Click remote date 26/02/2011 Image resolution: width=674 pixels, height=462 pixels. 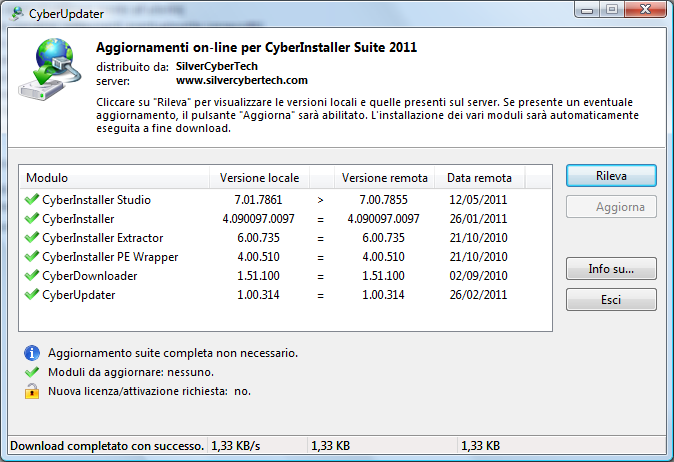pos(478,295)
